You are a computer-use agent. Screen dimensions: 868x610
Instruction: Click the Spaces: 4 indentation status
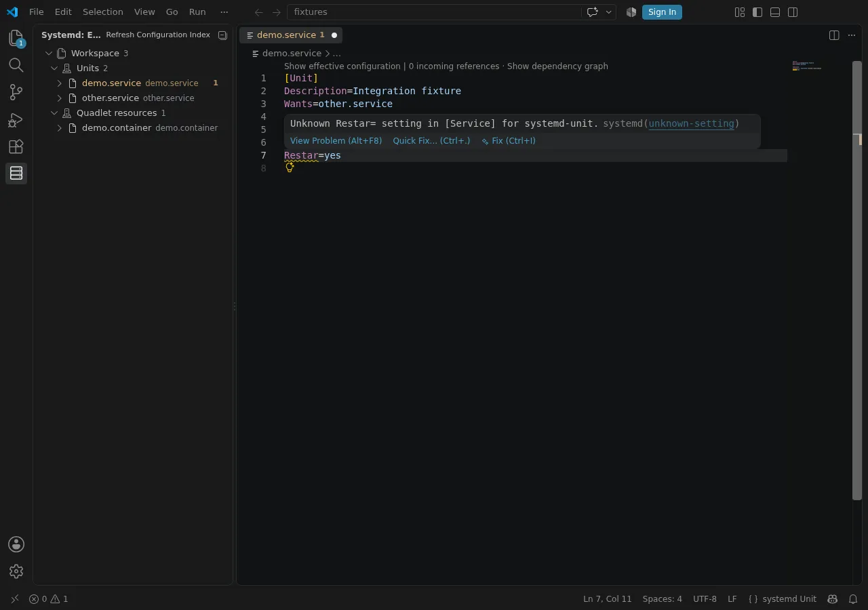(663, 599)
